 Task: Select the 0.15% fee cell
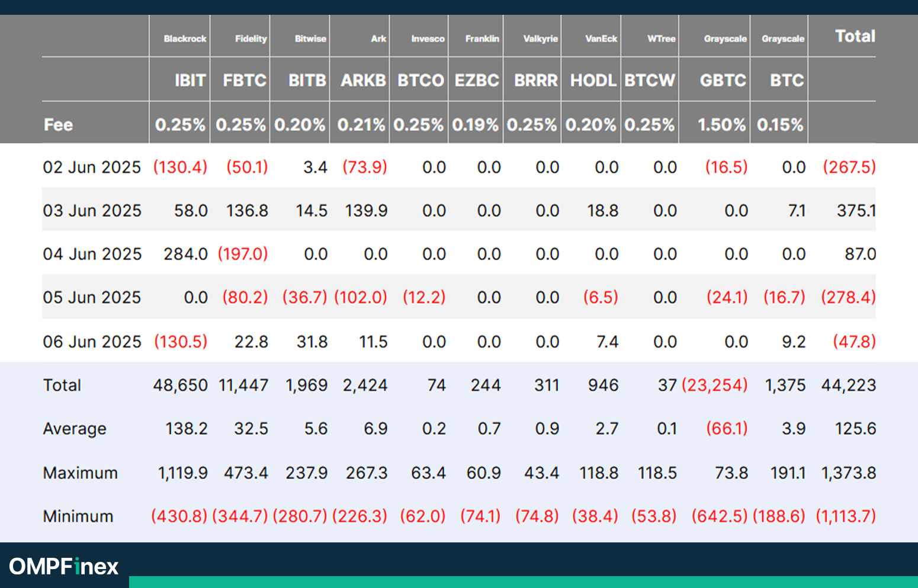780,125
